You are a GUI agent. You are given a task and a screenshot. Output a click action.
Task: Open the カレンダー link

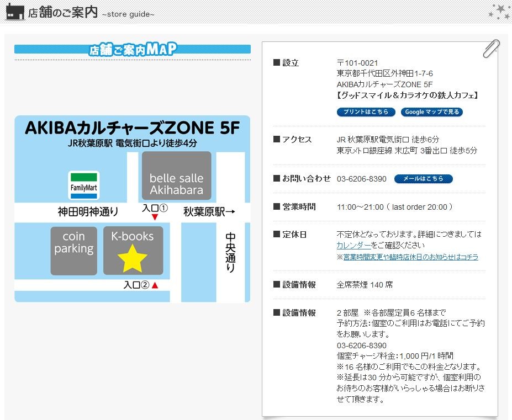point(353,245)
